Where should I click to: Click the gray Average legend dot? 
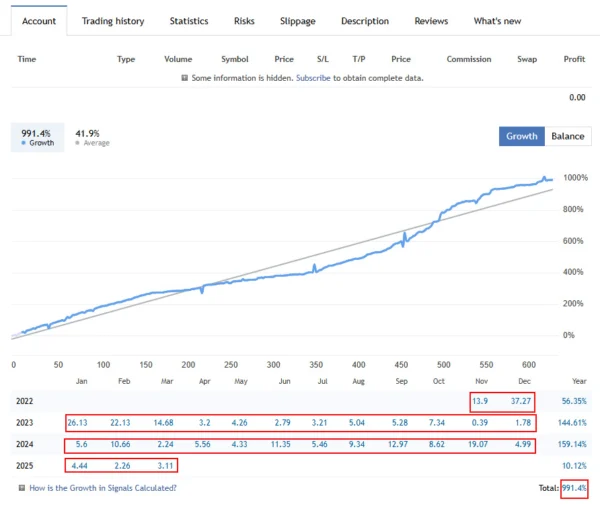pyautogui.click(x=77, y=143)
